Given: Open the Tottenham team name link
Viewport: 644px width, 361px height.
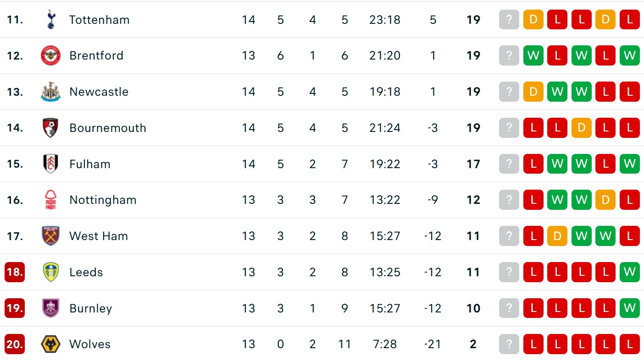Looking at the screenshot, I should point(99,20).
